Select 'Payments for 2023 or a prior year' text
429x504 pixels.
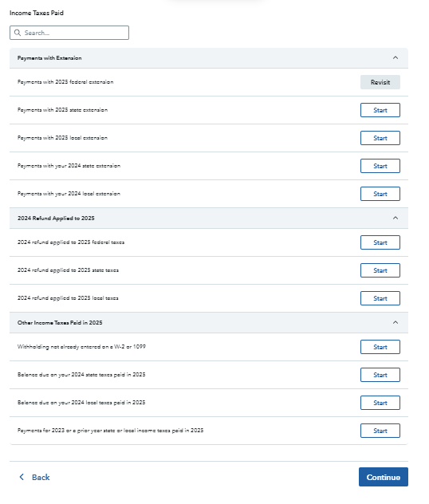60,431
